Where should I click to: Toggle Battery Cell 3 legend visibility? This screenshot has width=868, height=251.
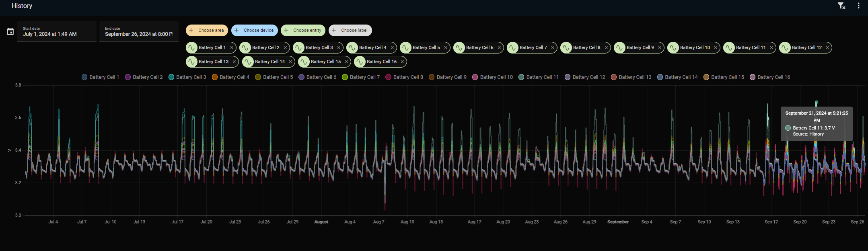pyautogui.click(x=187, y=77)
